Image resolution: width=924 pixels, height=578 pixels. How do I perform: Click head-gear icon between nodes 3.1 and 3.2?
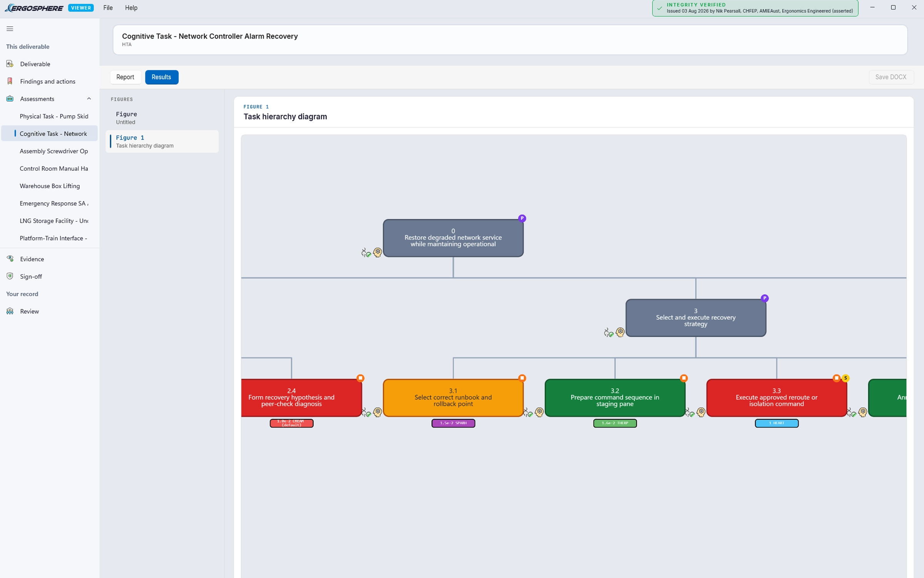tap(539, 412)
